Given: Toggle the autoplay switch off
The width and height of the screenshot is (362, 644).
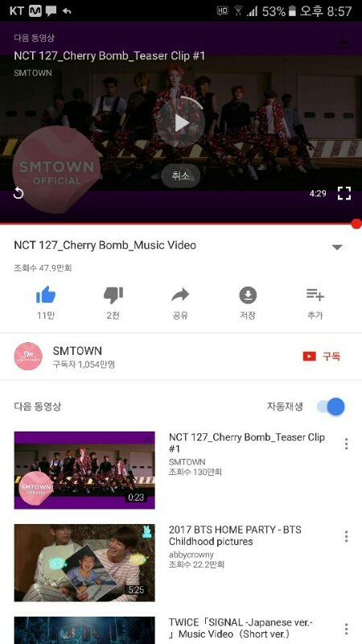Looking at the screenshot, I should click(x=331, y=407).
